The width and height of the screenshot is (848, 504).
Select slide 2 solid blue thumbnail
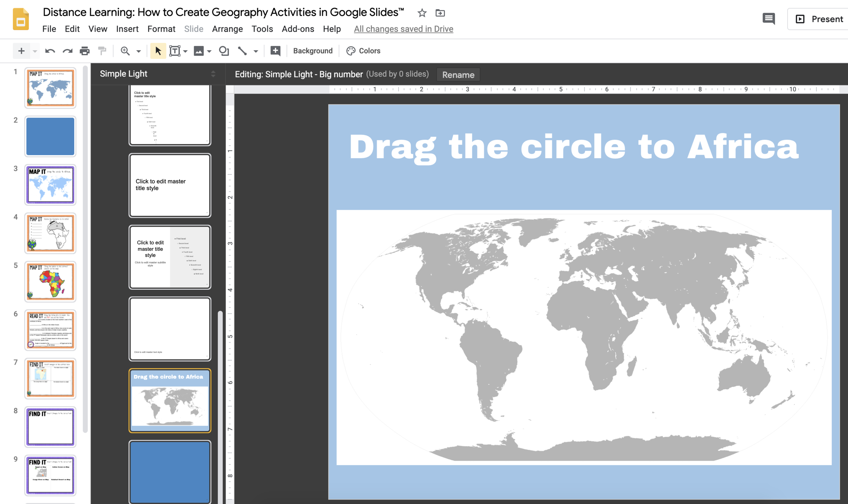coord(50,137)
